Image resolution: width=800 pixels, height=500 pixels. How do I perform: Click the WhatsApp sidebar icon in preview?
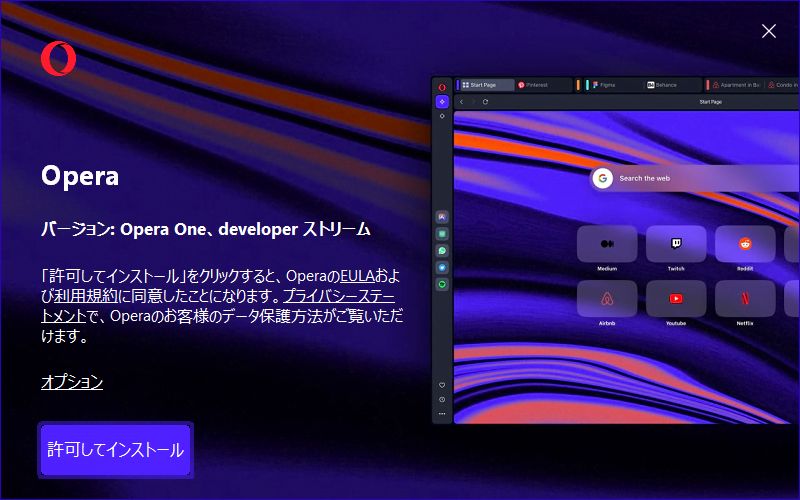point(442,251)
